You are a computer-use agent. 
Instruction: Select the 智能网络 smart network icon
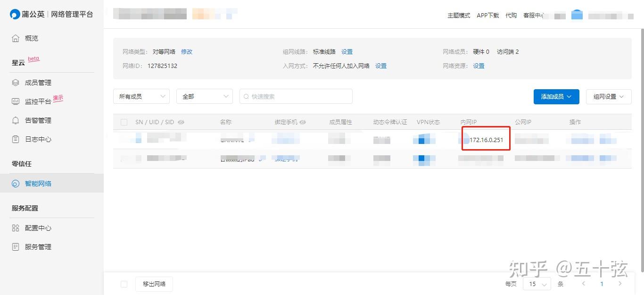coord(16,183)
